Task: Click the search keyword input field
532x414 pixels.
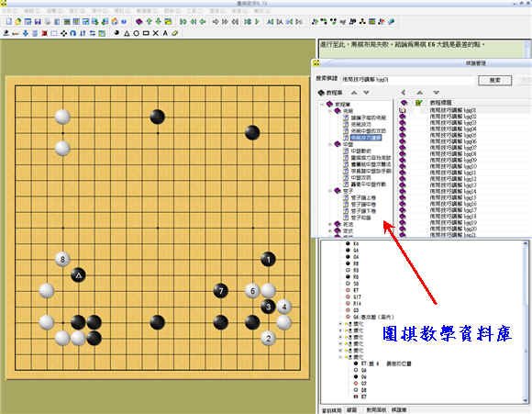Action: (x=408, y=80)
